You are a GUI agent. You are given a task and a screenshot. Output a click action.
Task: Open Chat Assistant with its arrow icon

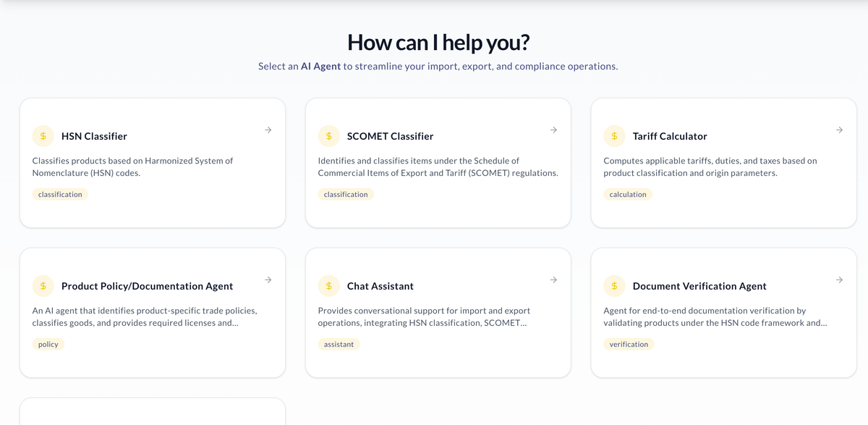pyautogui.click(x=553, y=280)
